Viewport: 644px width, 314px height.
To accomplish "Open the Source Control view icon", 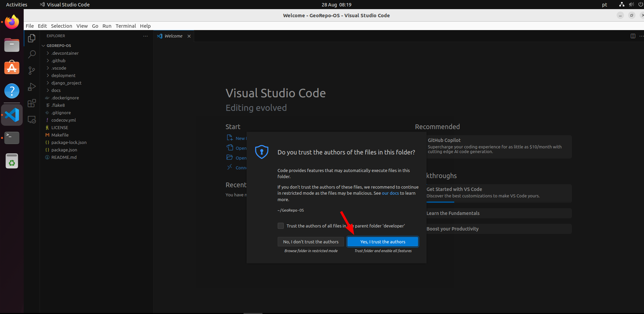I will pyautogui.click(x=32, y=70).
